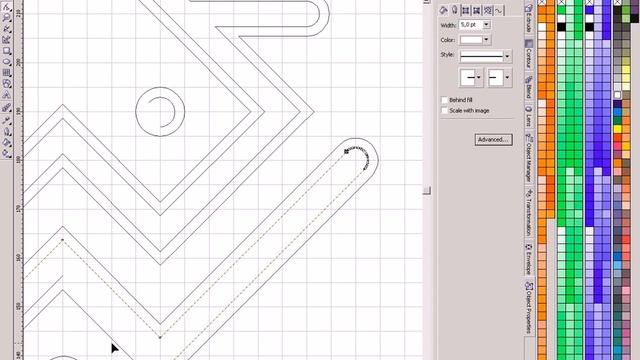Click no-color X on green palette
The image size is (640, 360).
[x=562, y=2]
